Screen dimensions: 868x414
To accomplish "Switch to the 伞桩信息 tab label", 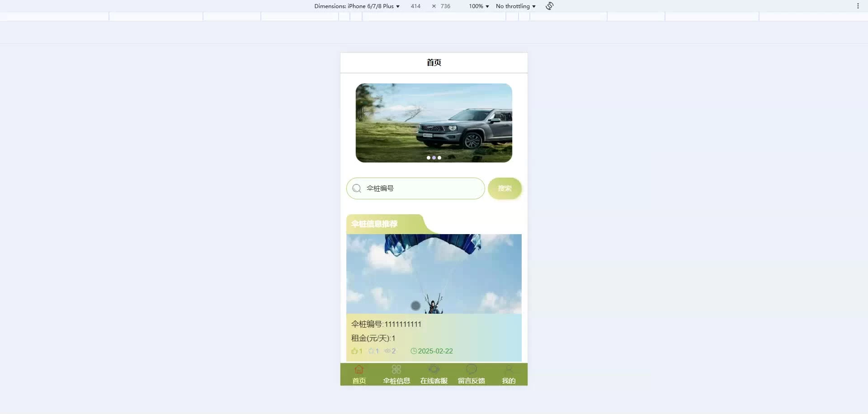I will [x=396, y=381].
